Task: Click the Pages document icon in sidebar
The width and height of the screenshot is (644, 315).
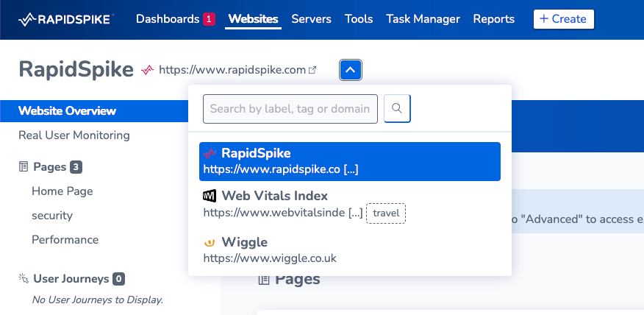Action: click(24, 167)
